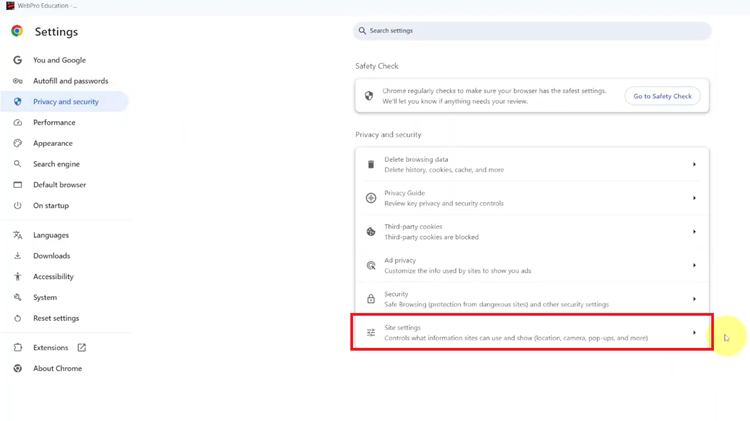Image resolution: width=750 pixels, height=421 pixels.
Task: Click the Privacy Guide compass icon
Action: pyautogui.click(x=371, y=198)
